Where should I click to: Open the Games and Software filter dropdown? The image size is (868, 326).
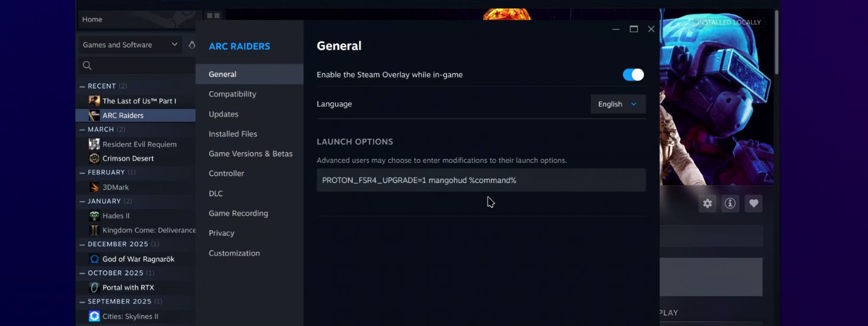pyautogui.click(x=130, y=45)
